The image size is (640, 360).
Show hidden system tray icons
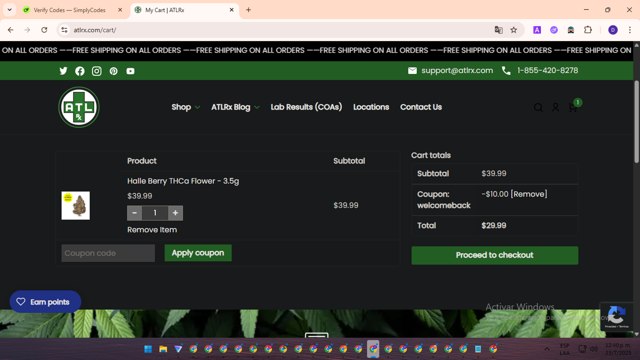click(x=547, y=349)
